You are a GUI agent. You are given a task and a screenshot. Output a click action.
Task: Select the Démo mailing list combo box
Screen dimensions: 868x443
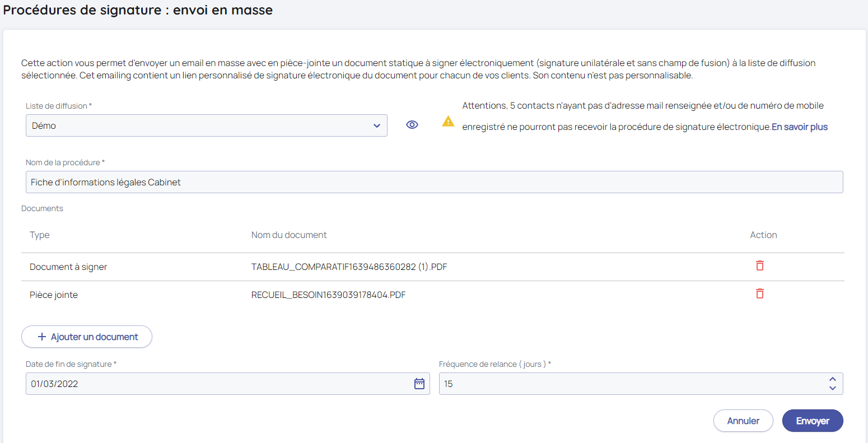coord(196,126)
